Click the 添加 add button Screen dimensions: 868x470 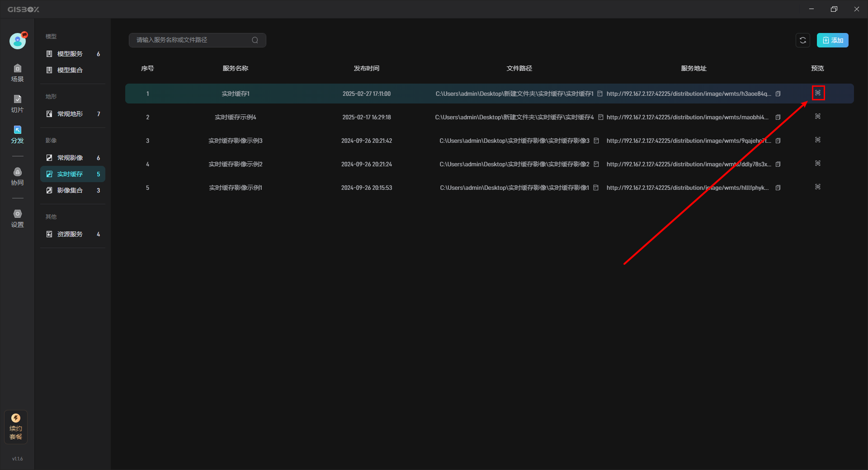point(832,40)
